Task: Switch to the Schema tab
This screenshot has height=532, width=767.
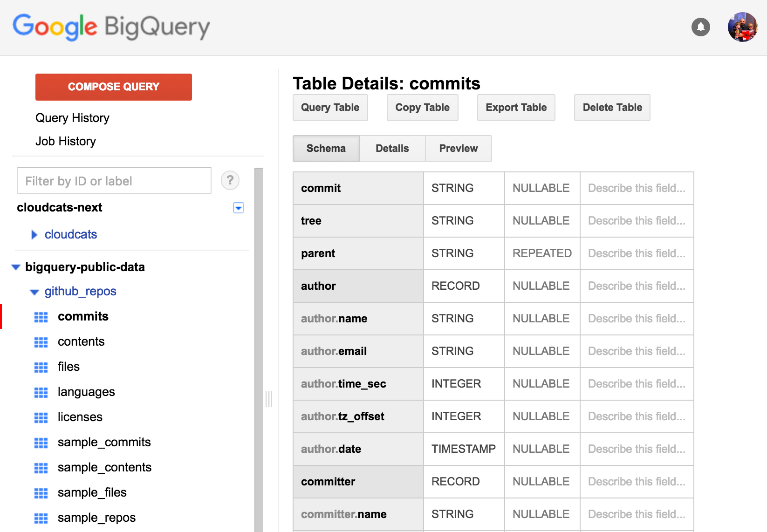Action: click(326, 149)
